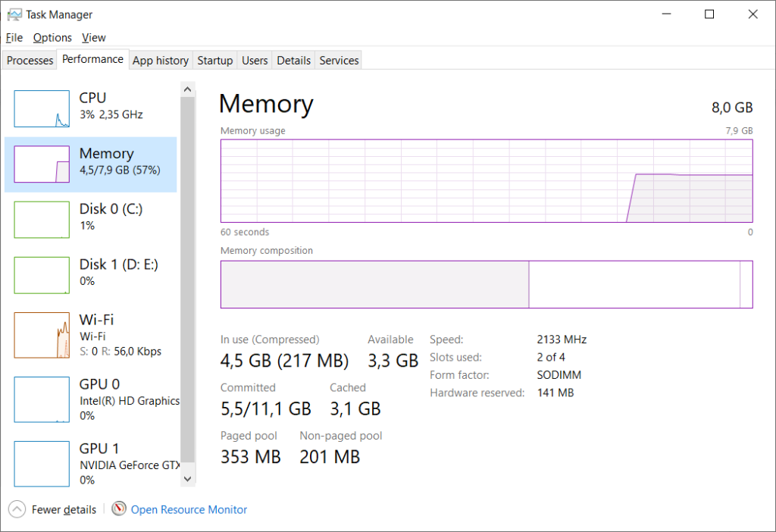Screen dimensions: 776x532
Task: Click the '3,1 GB' cached value
Action: [x=355, y=408]
